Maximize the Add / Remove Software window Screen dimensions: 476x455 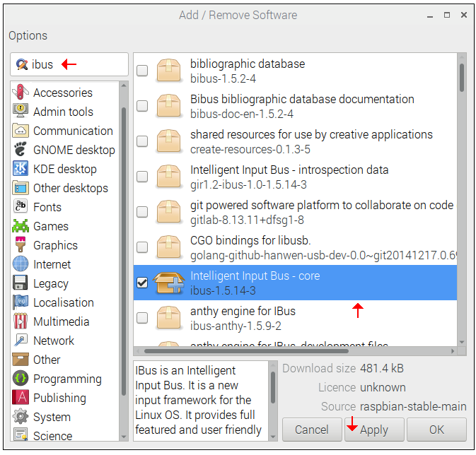tap(447, 15)
